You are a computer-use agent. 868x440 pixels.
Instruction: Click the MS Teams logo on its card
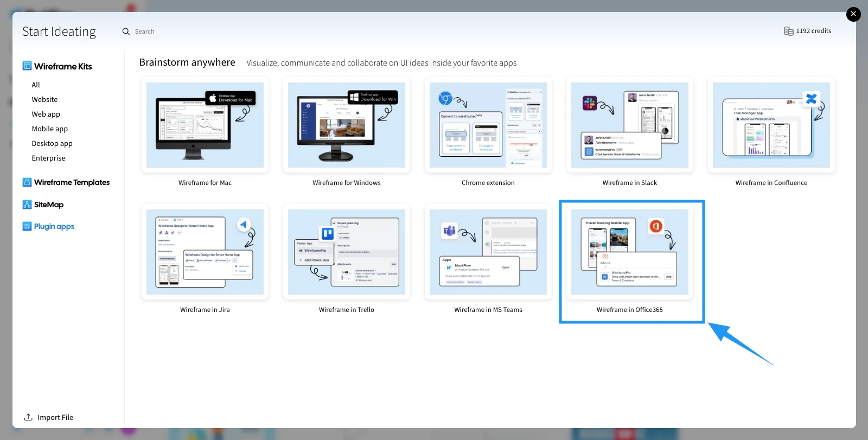click(449, 231)
